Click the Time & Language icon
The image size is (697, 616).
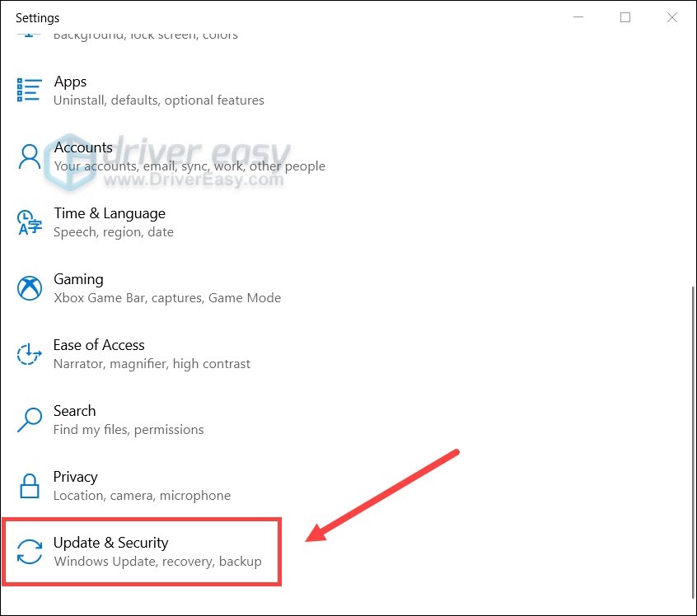click(x=30, y=222)
